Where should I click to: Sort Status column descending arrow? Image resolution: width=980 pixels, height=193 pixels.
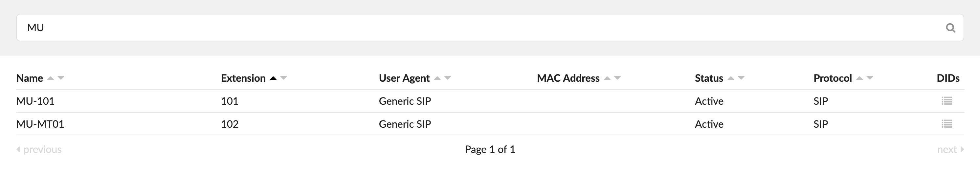point(741,78)
